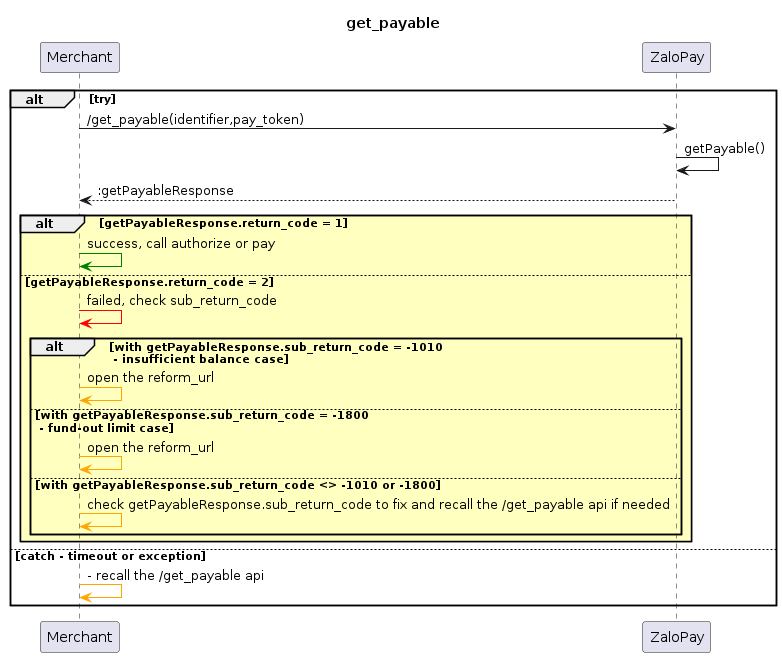Select the bottom ZaloPay participant box
The width and height of the screenshot is (782, 657).
click(x=676, y=637)
